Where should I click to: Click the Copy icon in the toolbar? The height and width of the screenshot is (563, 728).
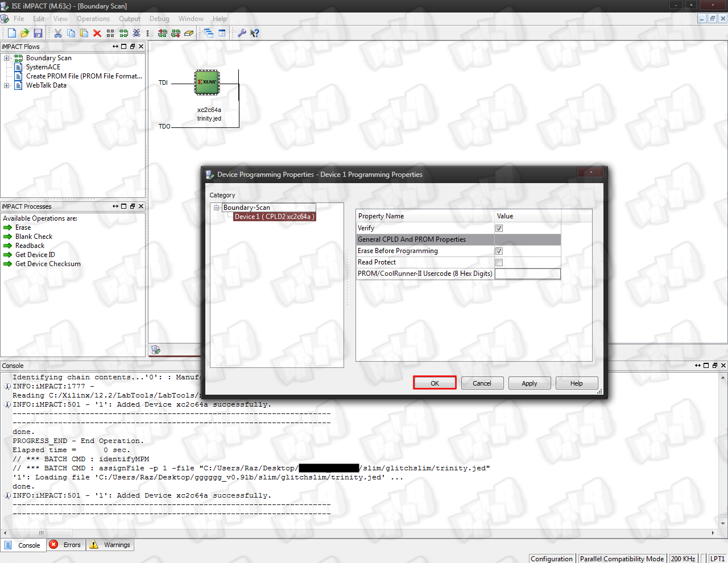[x=71, y=33]
